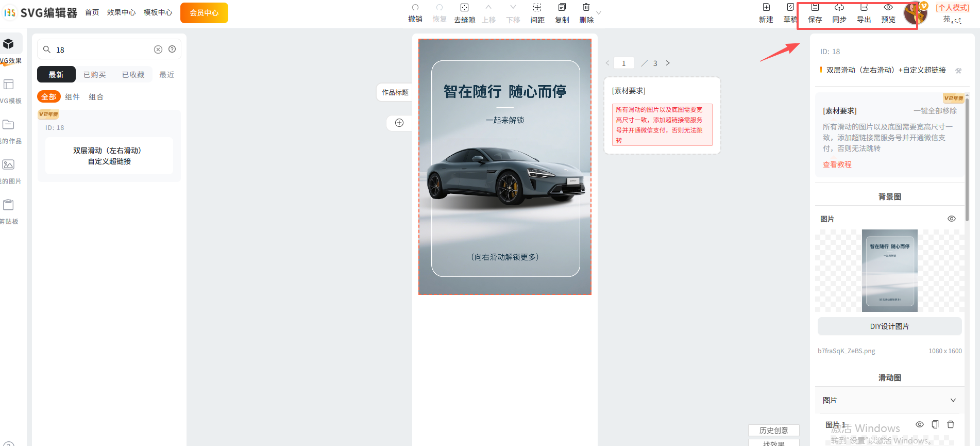Click the 预览 preview eye icon
This screenshot has width=980, height=446.
click(888, 8)
